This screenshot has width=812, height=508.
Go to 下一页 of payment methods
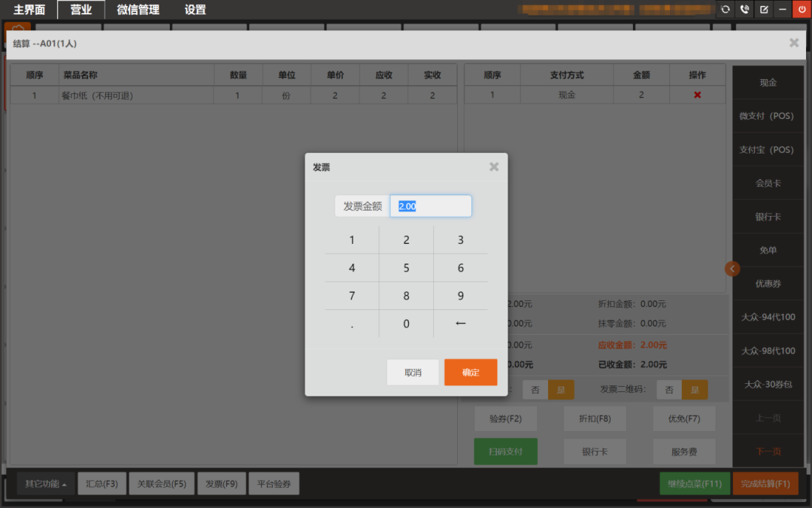[768, 452]
